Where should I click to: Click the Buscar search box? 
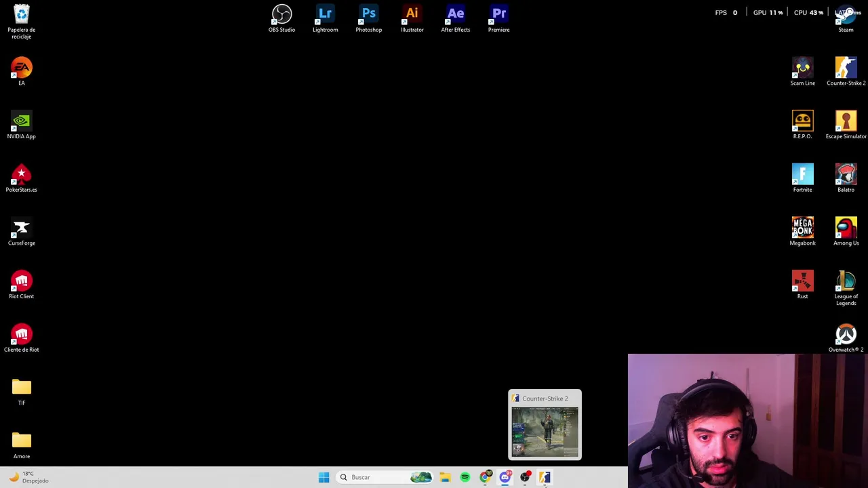[384, 477]
